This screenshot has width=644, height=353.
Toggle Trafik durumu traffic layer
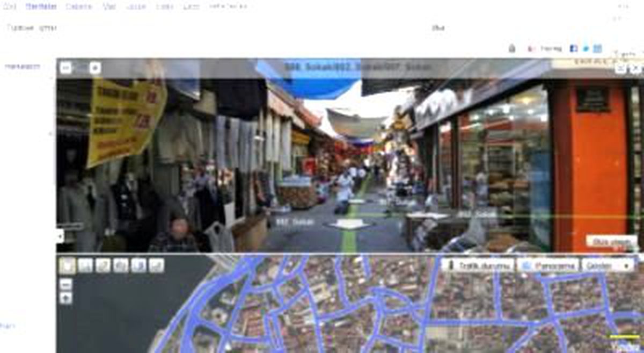[477, 265]
